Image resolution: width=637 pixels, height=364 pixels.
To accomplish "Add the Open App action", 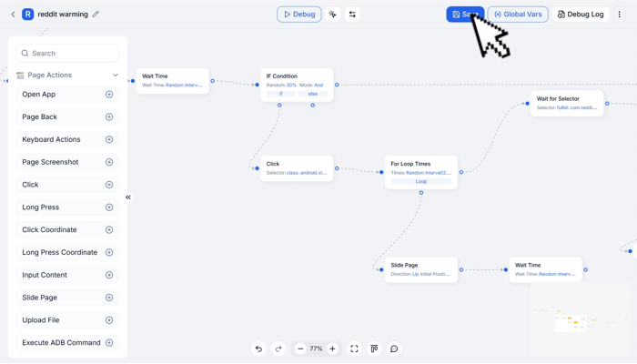I will [109, 95].
